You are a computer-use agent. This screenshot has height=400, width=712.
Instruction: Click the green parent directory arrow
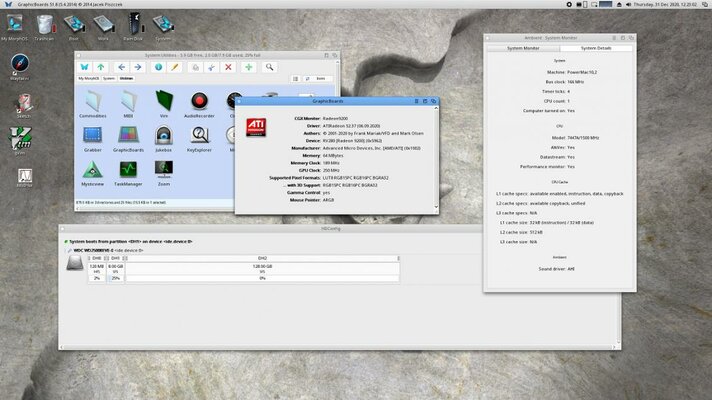[100, 66]
